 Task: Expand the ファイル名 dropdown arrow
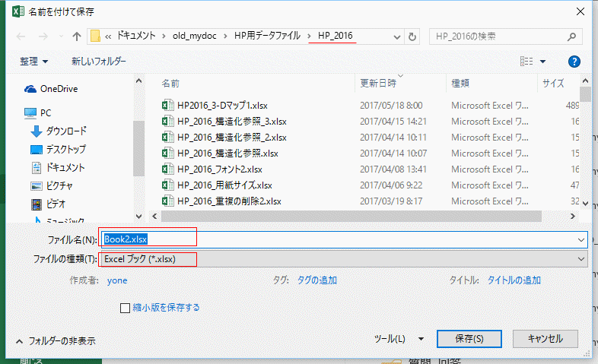tap(581, 240)
